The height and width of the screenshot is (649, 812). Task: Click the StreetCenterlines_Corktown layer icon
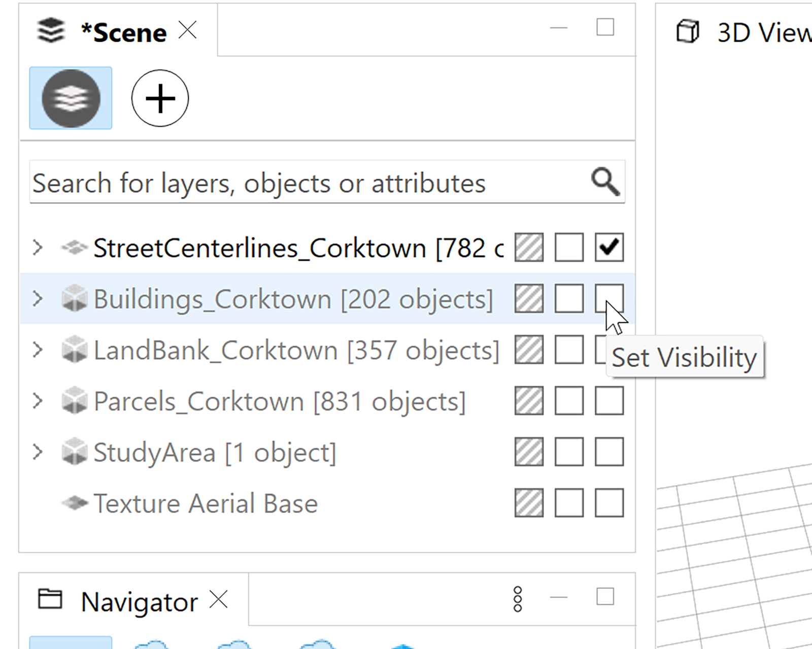click(75, 248)
